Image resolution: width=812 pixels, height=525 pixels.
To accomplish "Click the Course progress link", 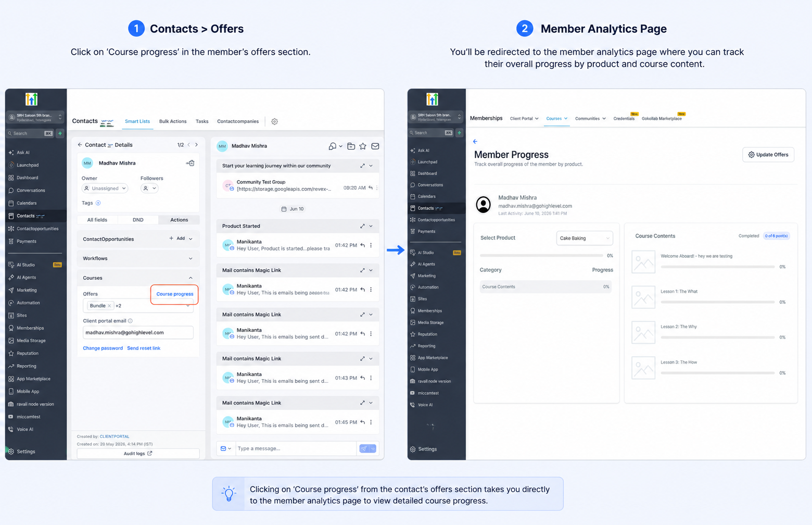I will (175, 294).
